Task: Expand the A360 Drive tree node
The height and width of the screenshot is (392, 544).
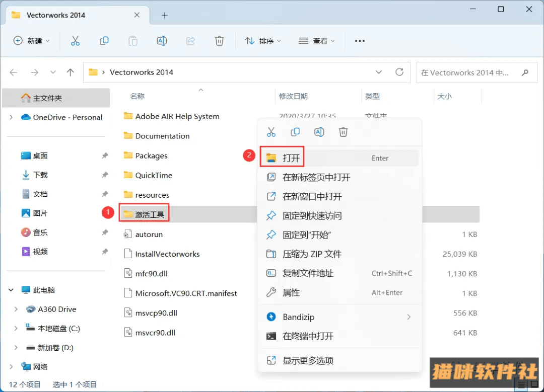Action: pyautogui.click(x=16, y=309)
